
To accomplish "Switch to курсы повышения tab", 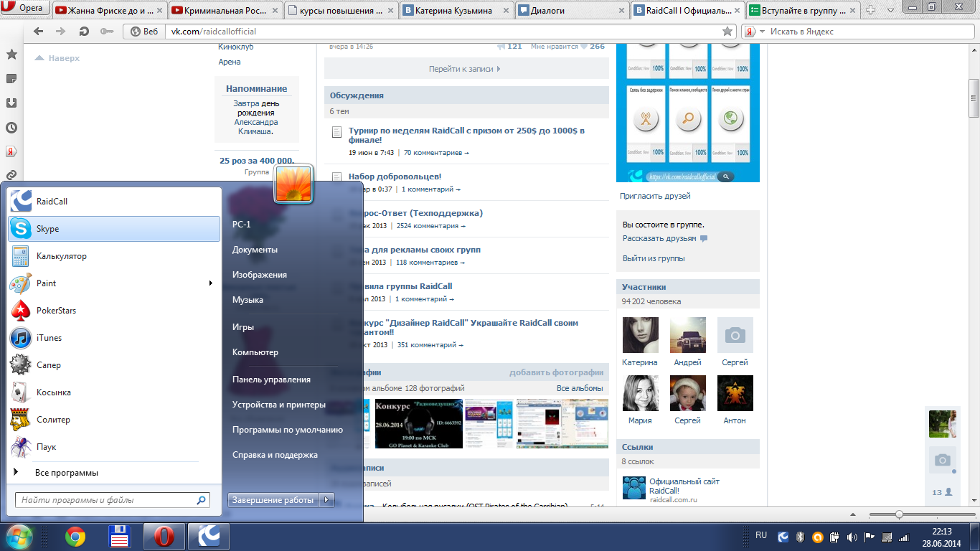I will pyautogui.click(x=341, y=11).
